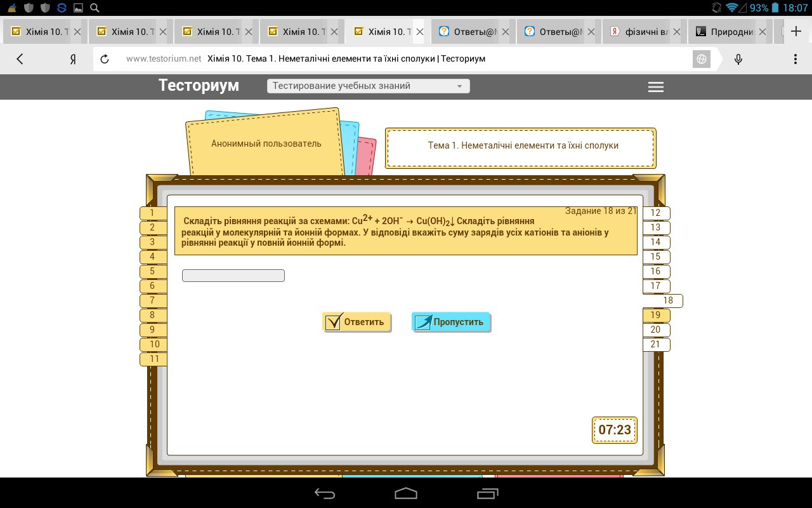Go back with the browser back arrow
This screenshot has height=508, width=812.
(20, 59)
